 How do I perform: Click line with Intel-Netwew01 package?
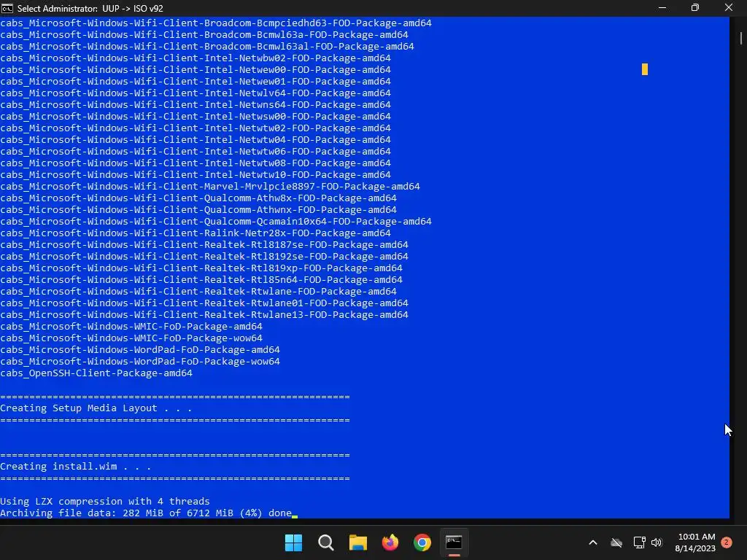click(196, 82)
